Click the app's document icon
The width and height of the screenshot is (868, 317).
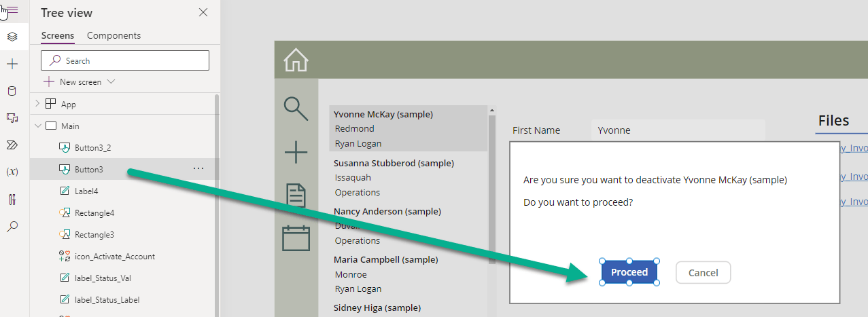[x=296, y=196]
